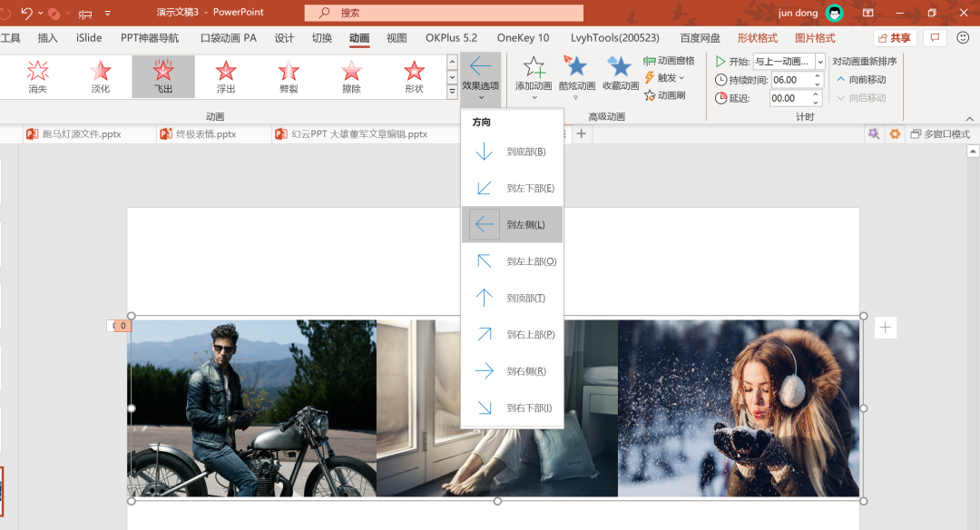Add new document tab with plus

pyautogui.click(x=582, y=133)
